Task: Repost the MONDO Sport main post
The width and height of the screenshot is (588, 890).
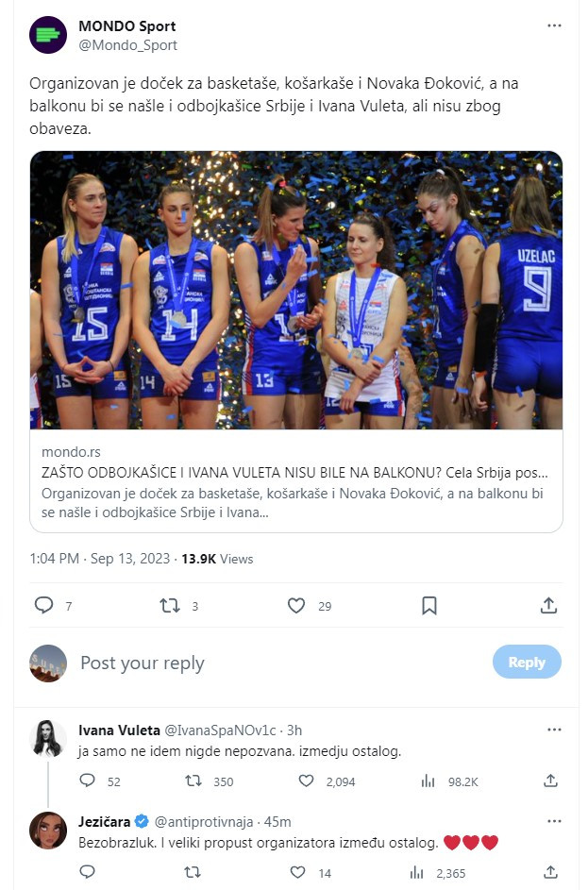Action: coord(170,605)
